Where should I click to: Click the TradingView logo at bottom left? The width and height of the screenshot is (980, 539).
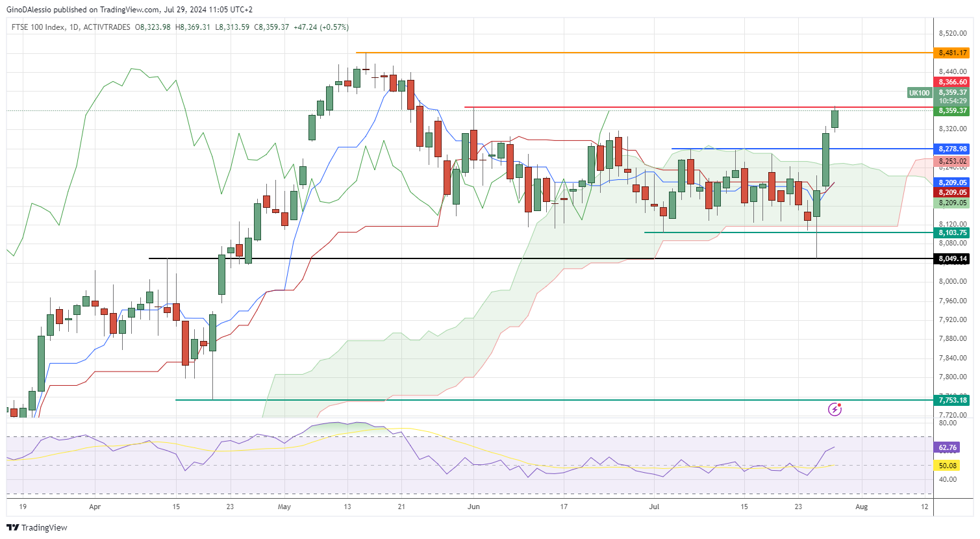(x=37, y=527)
